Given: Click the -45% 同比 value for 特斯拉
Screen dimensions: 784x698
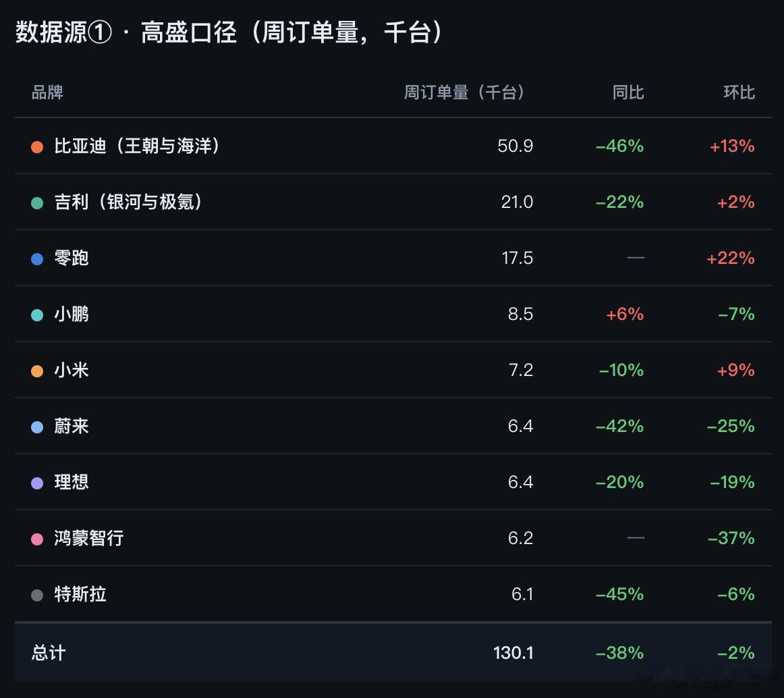Looking at the screenshot, I should pyautogui.click(x=619, y=595).
